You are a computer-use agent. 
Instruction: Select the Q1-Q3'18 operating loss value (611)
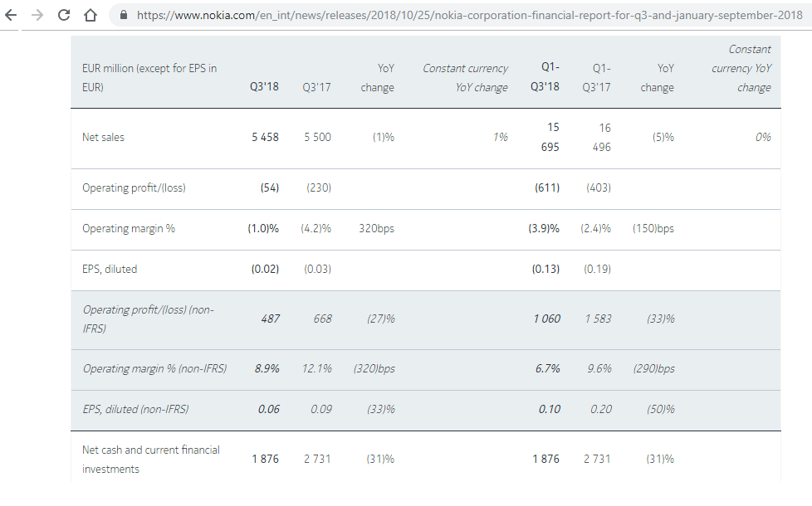tap(545, 188)
